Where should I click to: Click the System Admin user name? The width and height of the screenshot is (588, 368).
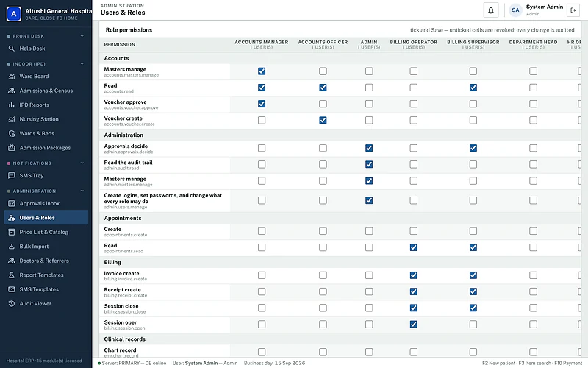click(x=545, y=7)
